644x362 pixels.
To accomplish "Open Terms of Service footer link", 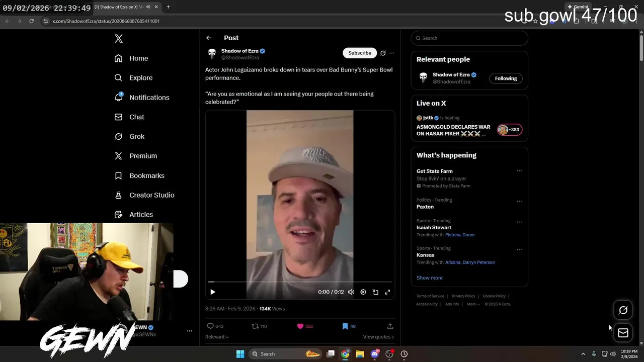I will pos(430,296).
